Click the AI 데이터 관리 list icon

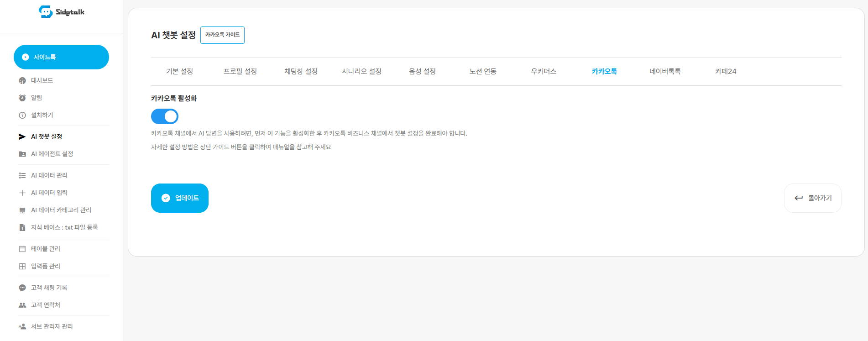(22, 175)
